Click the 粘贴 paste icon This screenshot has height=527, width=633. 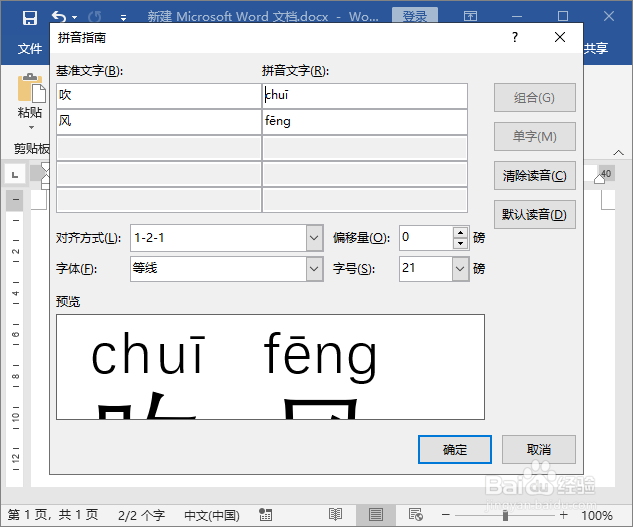tap(31, 88)
